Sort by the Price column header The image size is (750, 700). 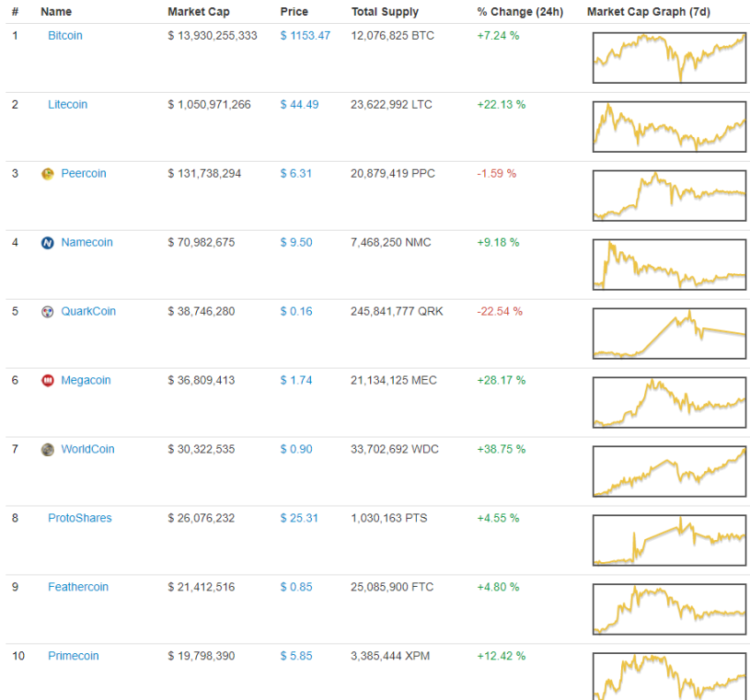coord(294,12)
